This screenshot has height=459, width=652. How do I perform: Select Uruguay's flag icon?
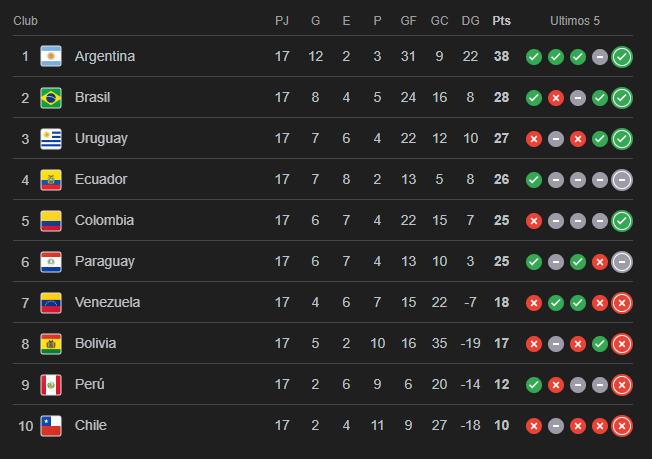[x=51, y=138]
